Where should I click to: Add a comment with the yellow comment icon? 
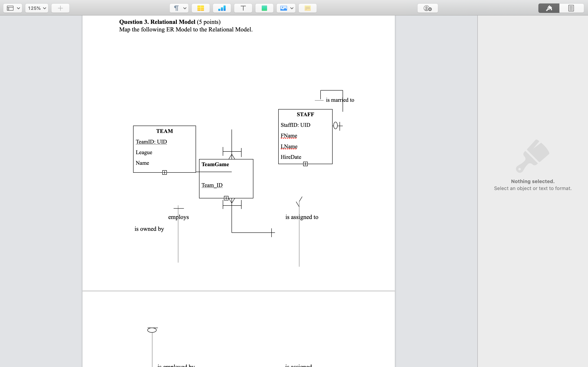[x=307, y=8]
